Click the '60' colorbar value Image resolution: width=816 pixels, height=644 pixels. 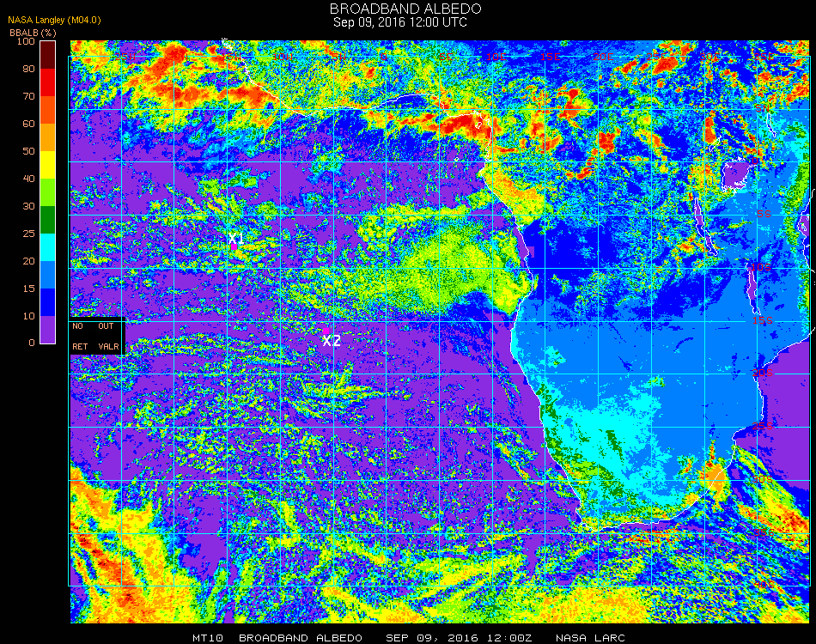28,124
